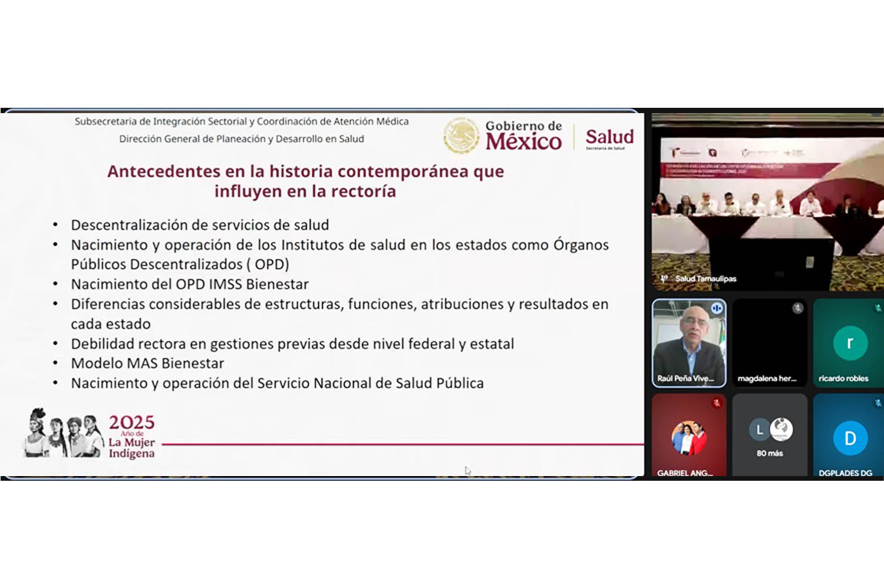Screen dimensions: 884x588
Task: Click the speaking indicator on Raúl Peña's tile
Action: click(x=717, y=308)
